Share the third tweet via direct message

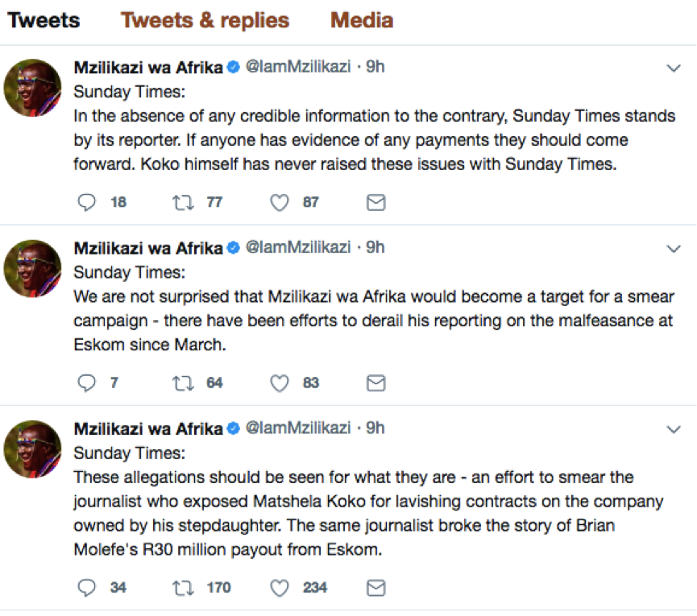point(375,588)
